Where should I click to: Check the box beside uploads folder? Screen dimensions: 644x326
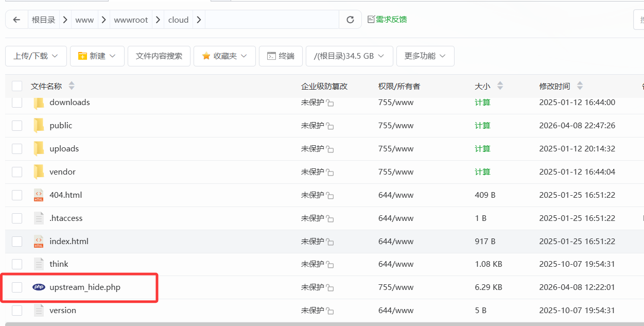pos(17,149)
